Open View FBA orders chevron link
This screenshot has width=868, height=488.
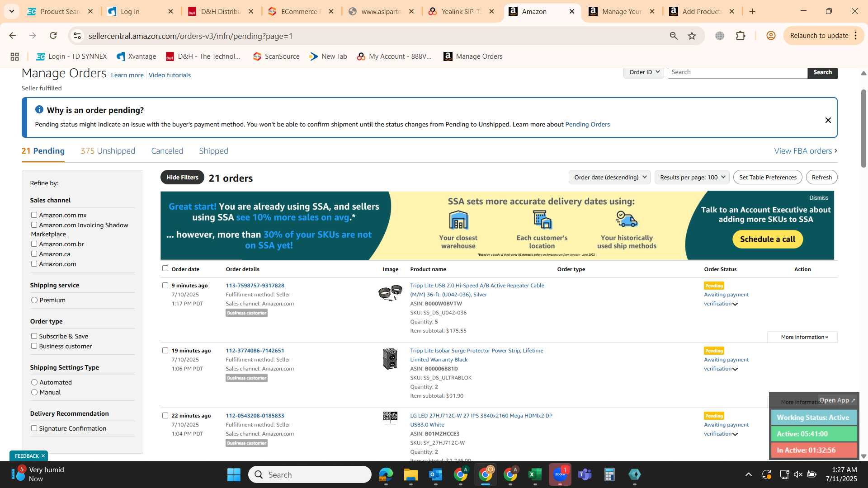tap(806, 151)
